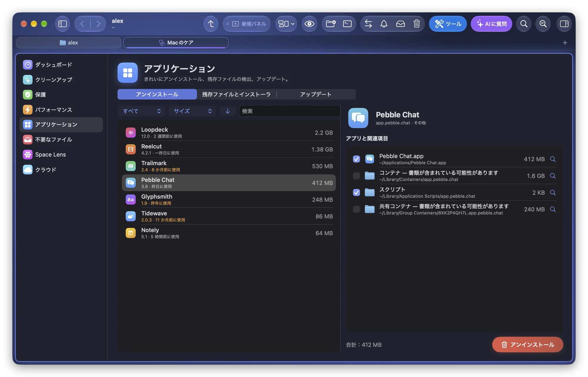Image resolution: width=588 pixels, height=377 pixels.
Task: Open the panel layout dropdown in toolbar
Action: 286,24
